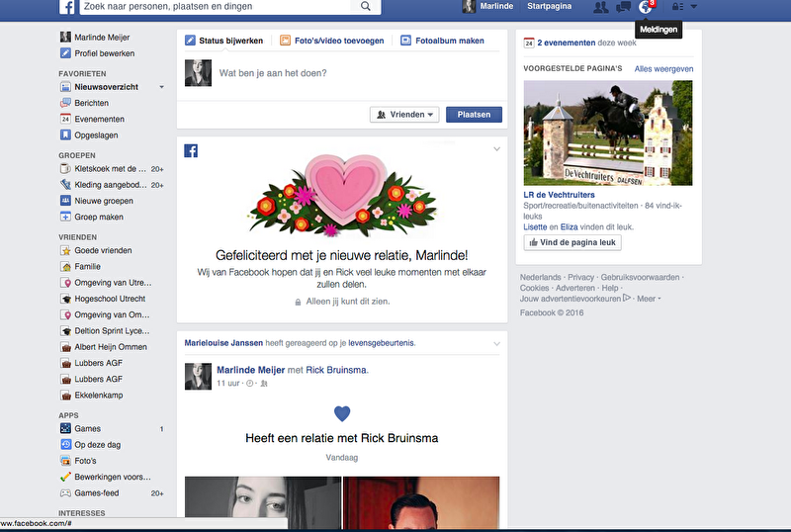Click the search magnifier icon
The height and width of the screenshot is (532, 791).
(366, 7)
